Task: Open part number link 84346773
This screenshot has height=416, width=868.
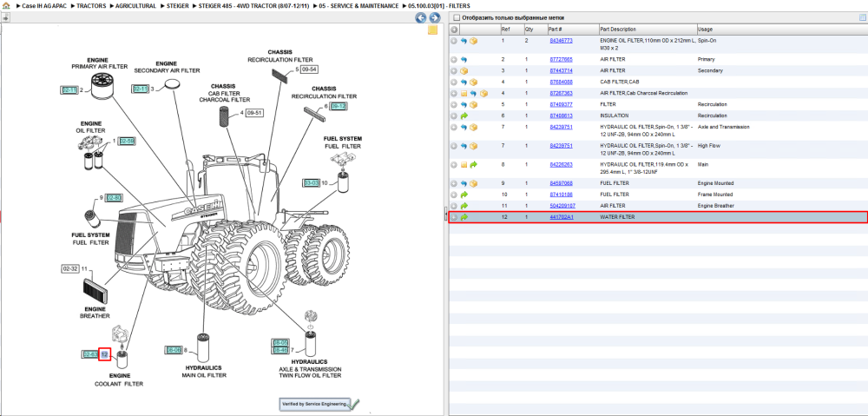Action: (x=561, y=41)
